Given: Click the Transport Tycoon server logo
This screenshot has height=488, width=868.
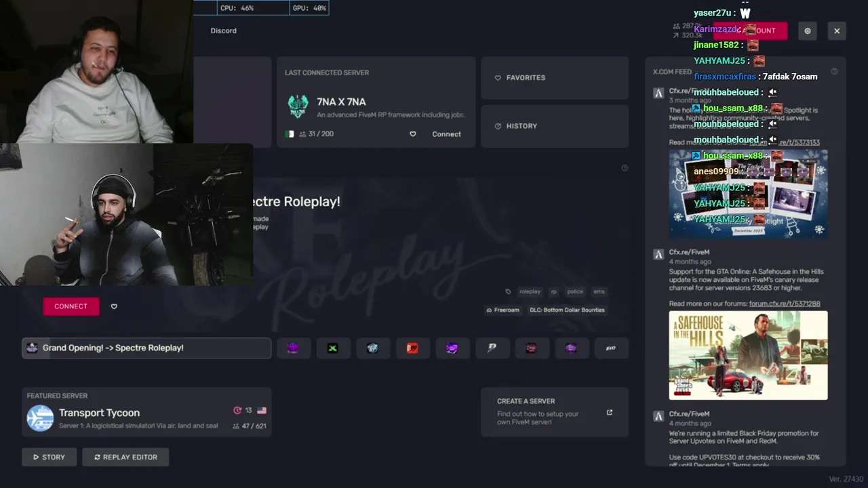Looking at the screenshot, I should coord(40,418).
